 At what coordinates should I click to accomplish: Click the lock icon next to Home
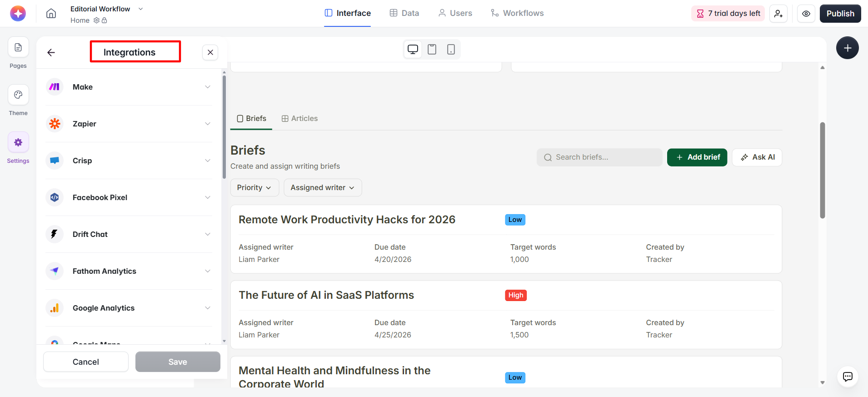pos(104,20)
